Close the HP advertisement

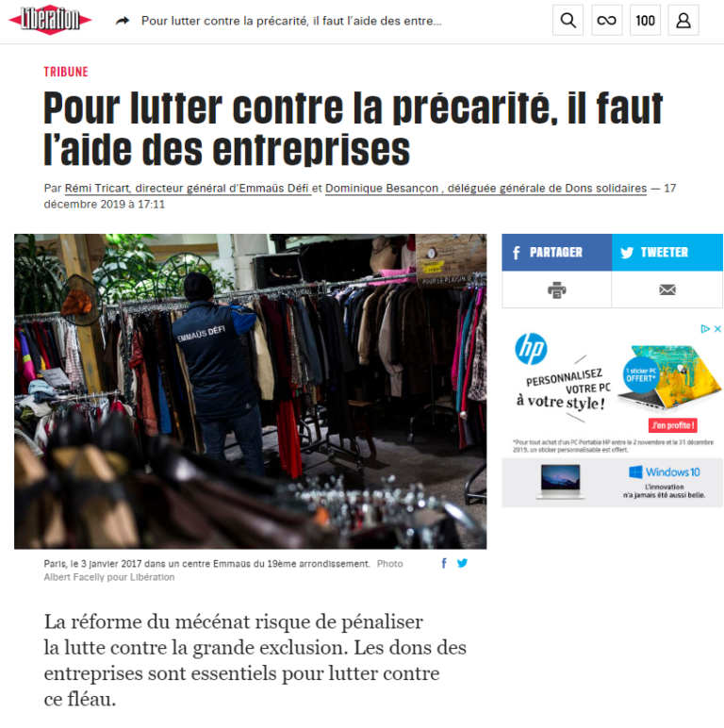tap(717, 329)
